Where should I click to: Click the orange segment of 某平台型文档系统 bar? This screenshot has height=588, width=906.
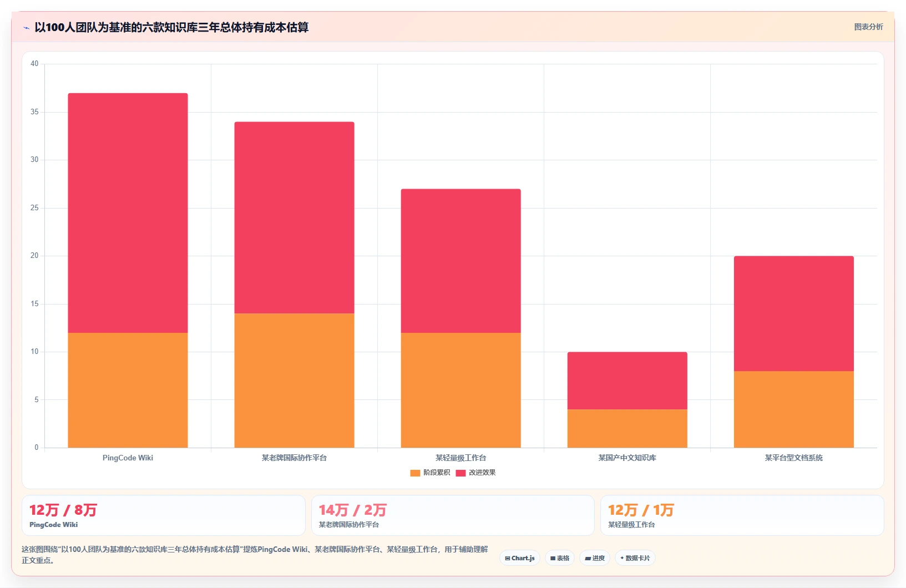(793, 409)
